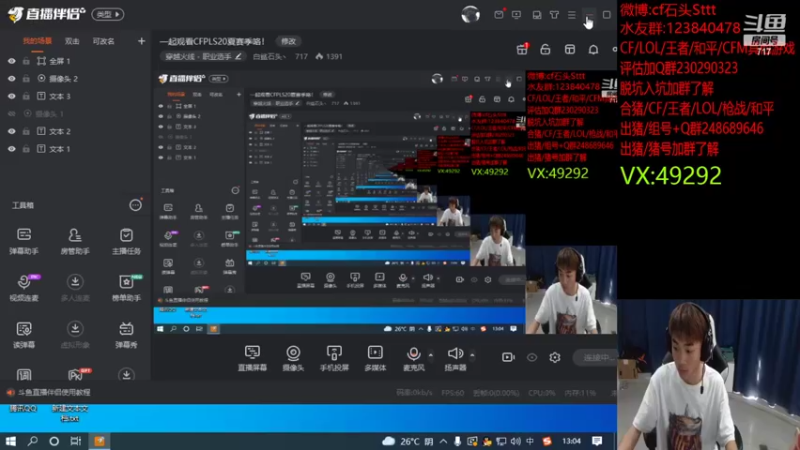The image size is (800, 450).
Task: Click the user avatar in title bar
Action: 470,14
